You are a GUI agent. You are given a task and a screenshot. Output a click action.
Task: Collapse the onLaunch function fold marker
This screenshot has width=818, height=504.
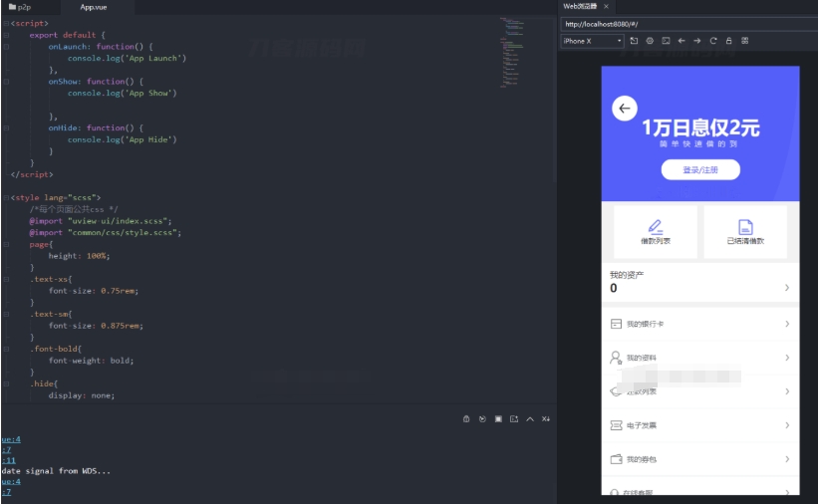pos(6,47)
